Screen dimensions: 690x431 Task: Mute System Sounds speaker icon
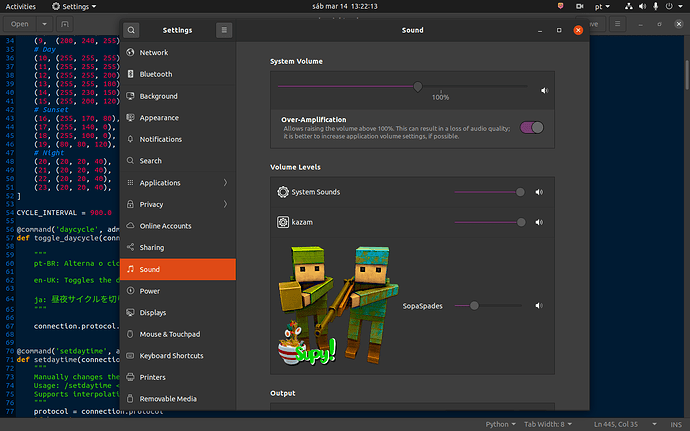[x=538, y=192]
